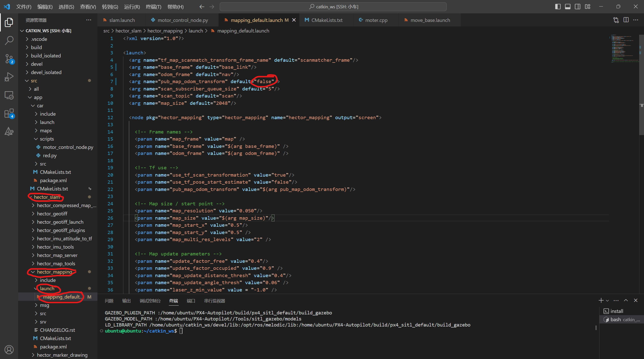Toggle the bottom panel layout button
Viewport: 644px width, 359px height.
[567, 7]
